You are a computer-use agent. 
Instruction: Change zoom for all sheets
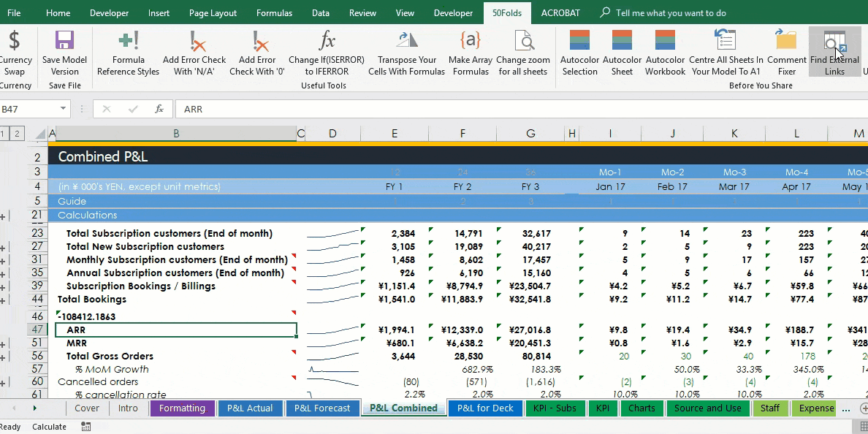pos(523,53)
